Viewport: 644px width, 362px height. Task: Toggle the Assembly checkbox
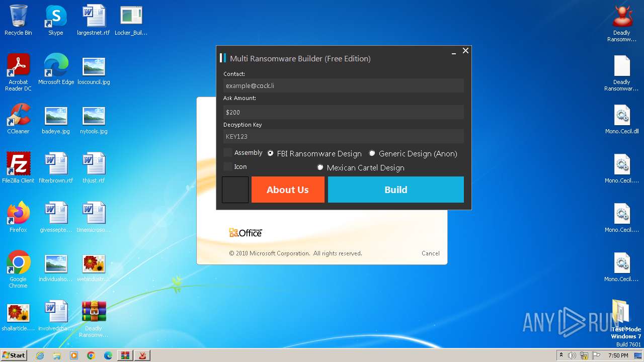[228, 152]
